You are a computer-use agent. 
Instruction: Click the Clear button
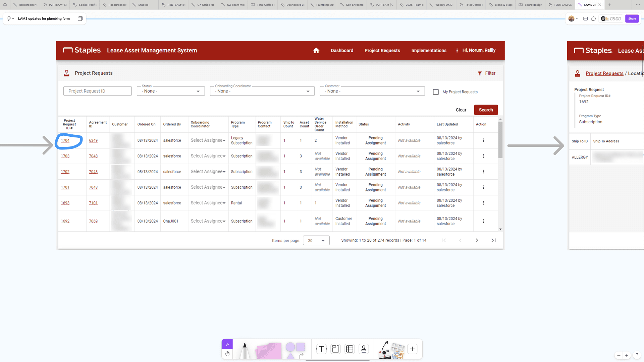[x=461, y=110]
